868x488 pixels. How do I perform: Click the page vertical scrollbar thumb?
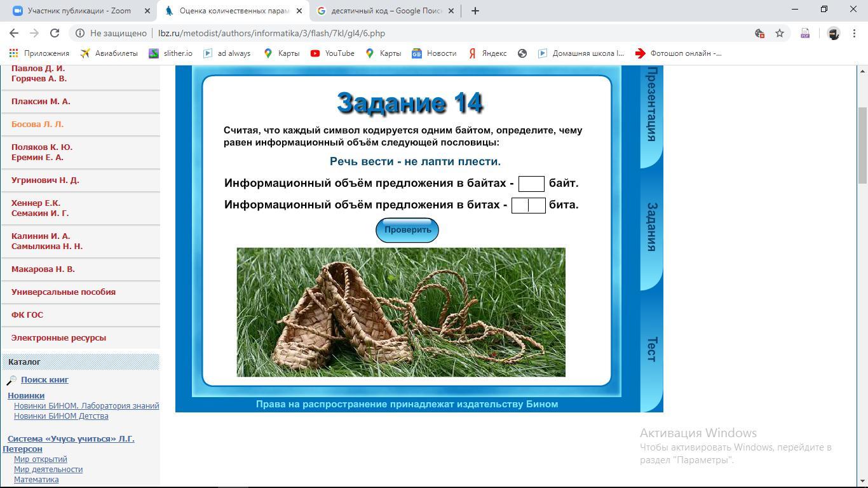pyautogui.click(x=862, y=147)
